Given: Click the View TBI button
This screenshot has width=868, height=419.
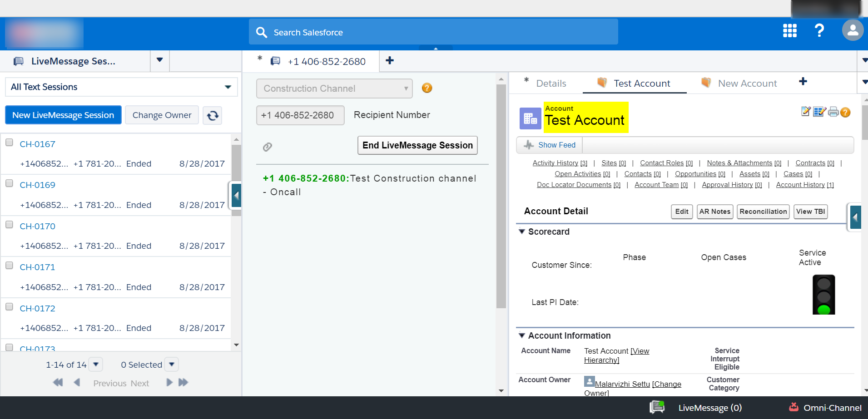Looking at the screenshot, I should [811, 212].
